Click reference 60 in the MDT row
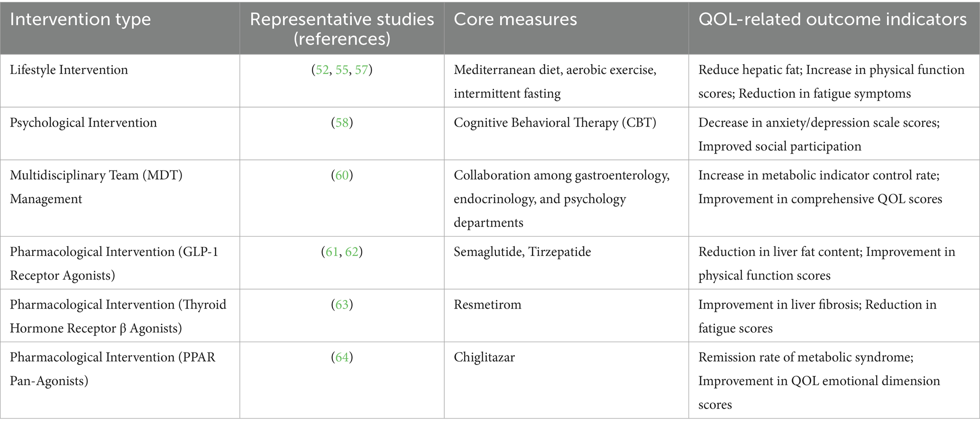980x427 pixels. pyautogui.click(x=342, y=175)
